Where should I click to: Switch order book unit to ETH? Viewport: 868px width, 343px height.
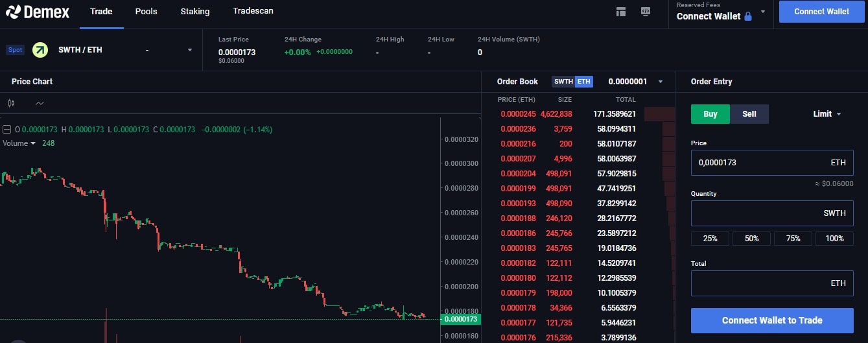(584, 82)
